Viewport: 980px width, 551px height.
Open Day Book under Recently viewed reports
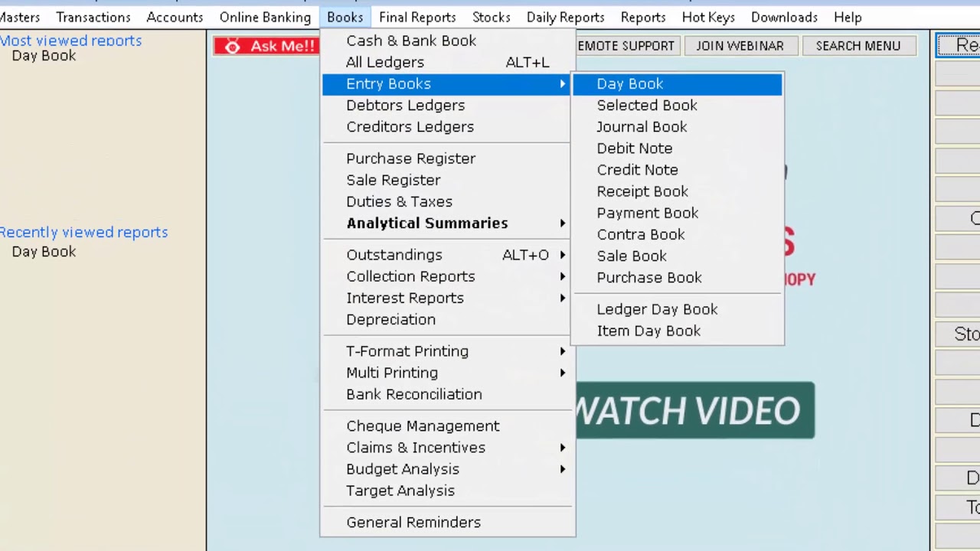44,252
